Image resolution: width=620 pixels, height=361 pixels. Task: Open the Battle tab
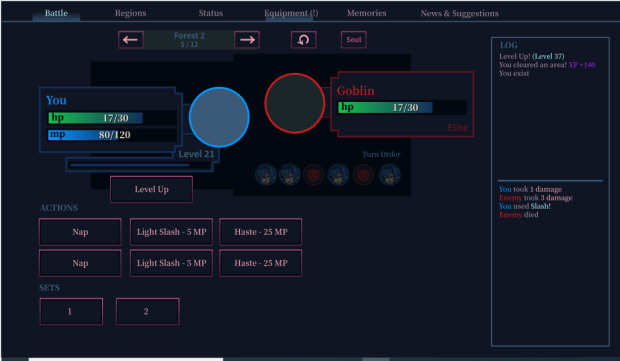click(x=56, y=13)
